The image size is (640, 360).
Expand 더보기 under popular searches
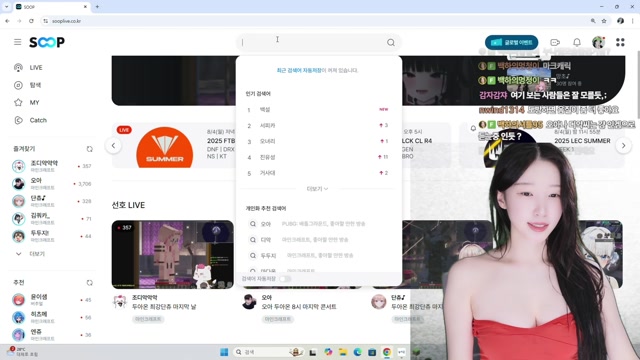317,189
